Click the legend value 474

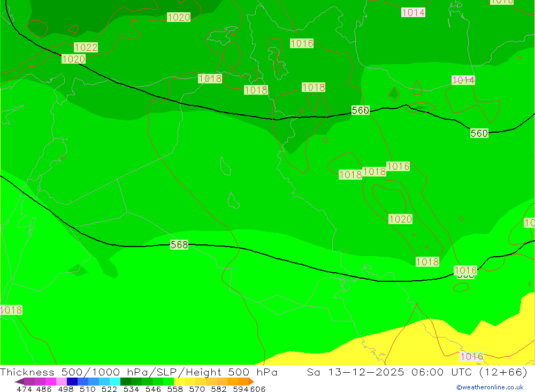click(24, 389)
